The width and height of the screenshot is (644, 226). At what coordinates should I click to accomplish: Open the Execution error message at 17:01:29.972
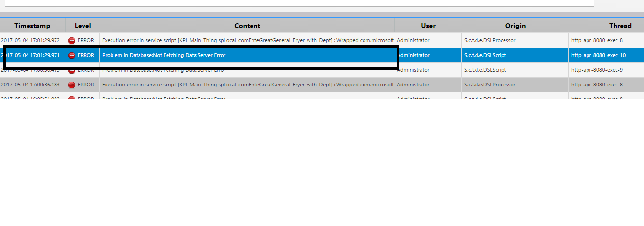[248, 40]
